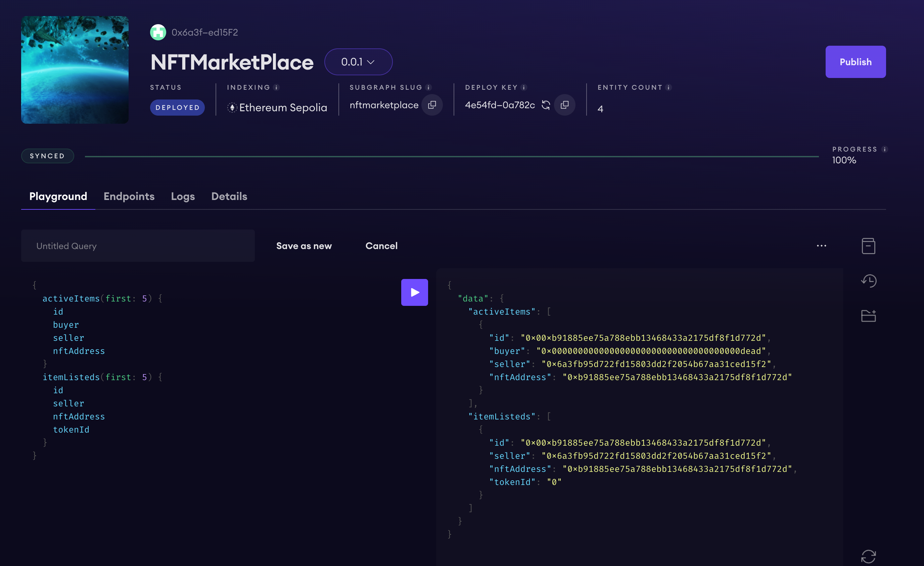Open the documentation explorer icon
Image resolution: width=924 pixels, height=566 pixels.
click(x=869, y=246)
